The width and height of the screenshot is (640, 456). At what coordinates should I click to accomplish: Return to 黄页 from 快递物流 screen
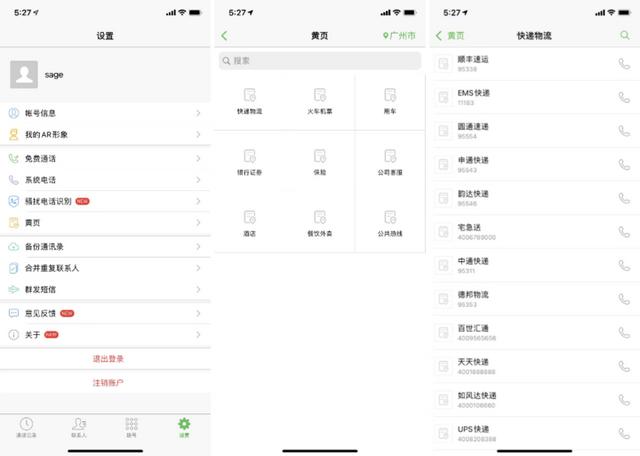pos(450,36)
